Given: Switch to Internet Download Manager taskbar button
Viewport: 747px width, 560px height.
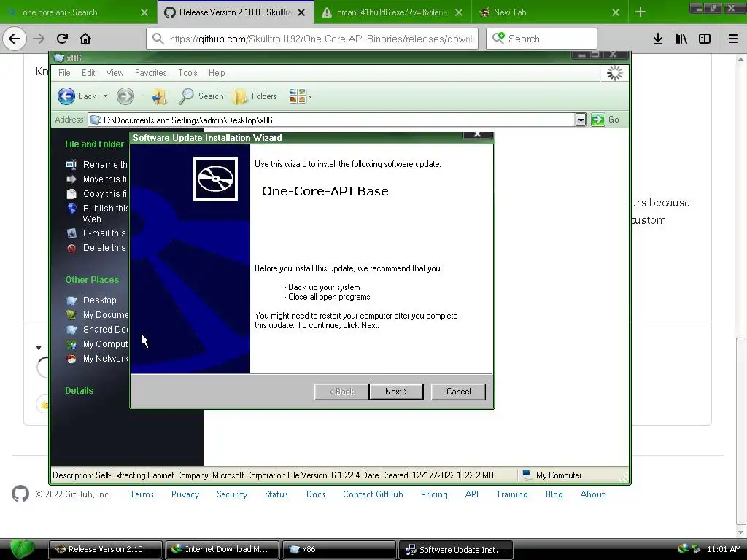Looking at the screenshot, I should pos(223,549).
